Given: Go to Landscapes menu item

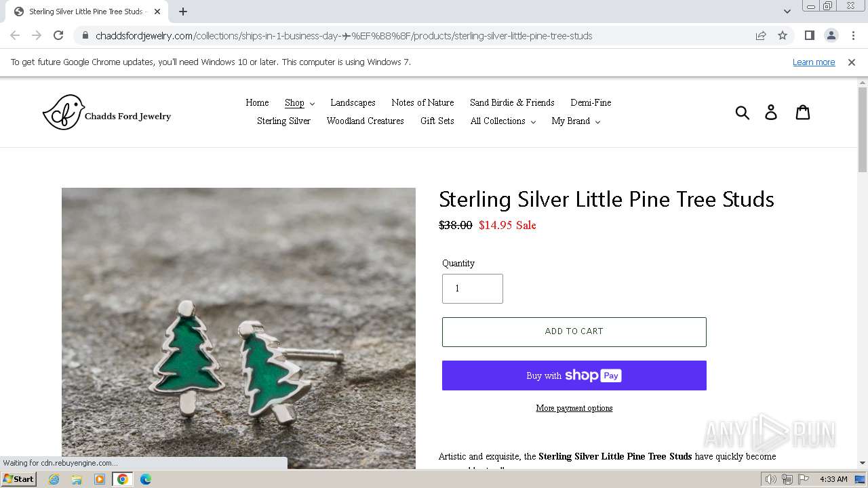Looking at the screenshot, I should coord(353,103).
